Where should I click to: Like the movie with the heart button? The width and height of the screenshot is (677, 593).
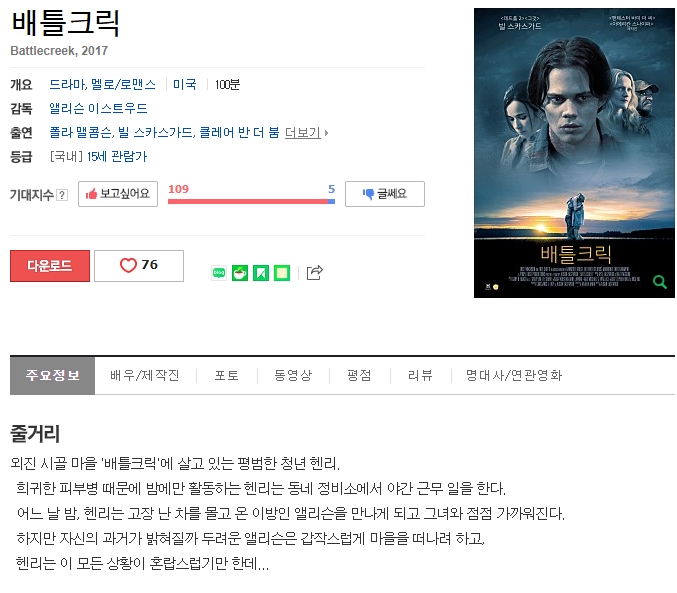point(139,266)
